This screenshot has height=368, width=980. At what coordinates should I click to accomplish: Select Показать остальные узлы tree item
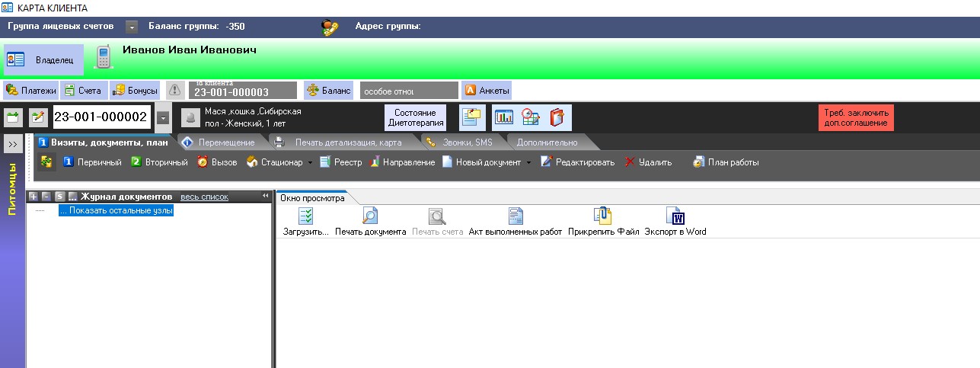pos(117,210)
